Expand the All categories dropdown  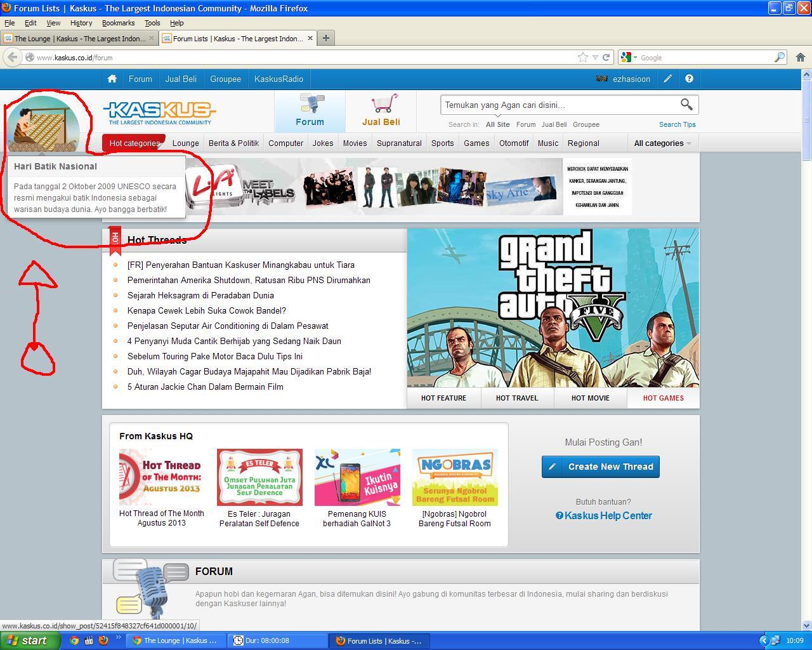point(662,143)
